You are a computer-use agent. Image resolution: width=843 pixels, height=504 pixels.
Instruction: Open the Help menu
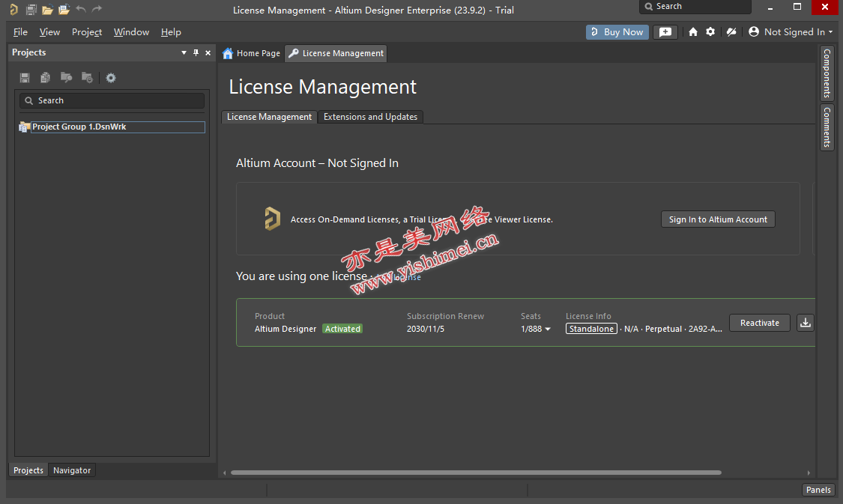(x=171, y=32)
